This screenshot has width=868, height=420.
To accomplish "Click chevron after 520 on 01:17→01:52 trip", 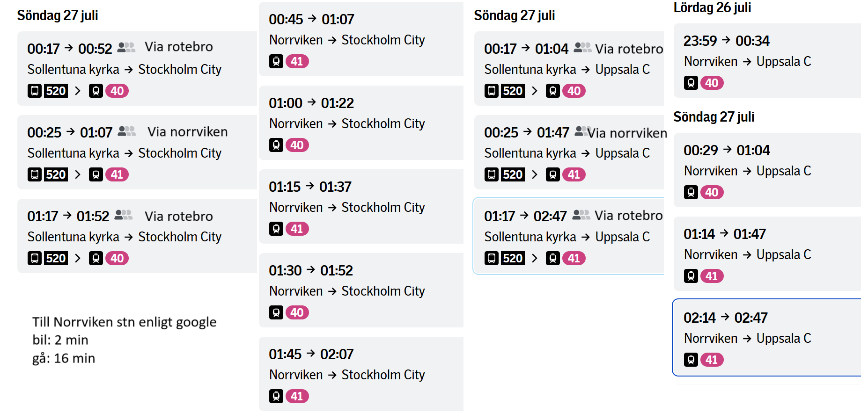I will click(x=78, y=258).
